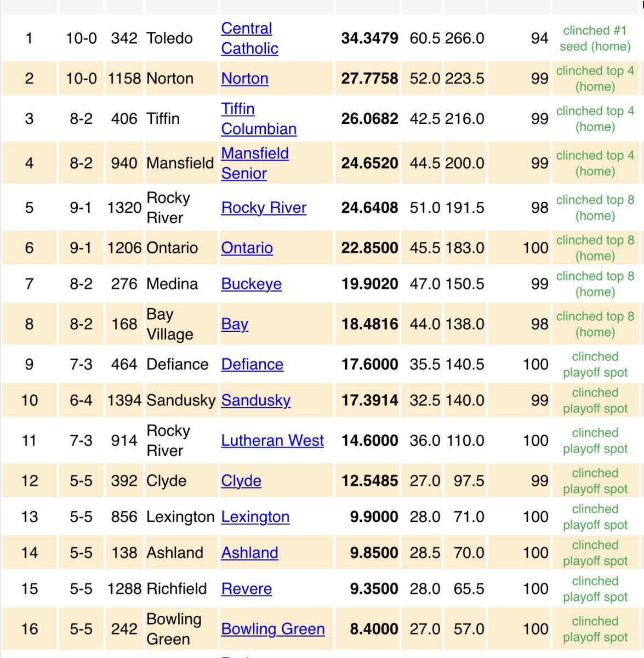Image resolution: width=644 pixels, height=658 pixels.
Task: Open the Ontario team page
Action: [x=247, y=248]
